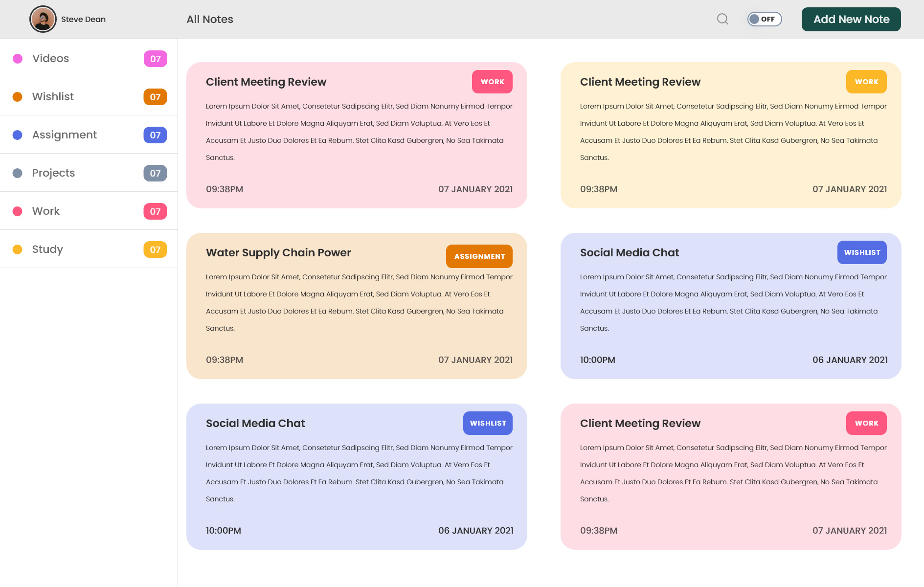Viewport: 924px width, 587px height.
Task: Open the Projects sidebar item
Action: click(53, 173)
